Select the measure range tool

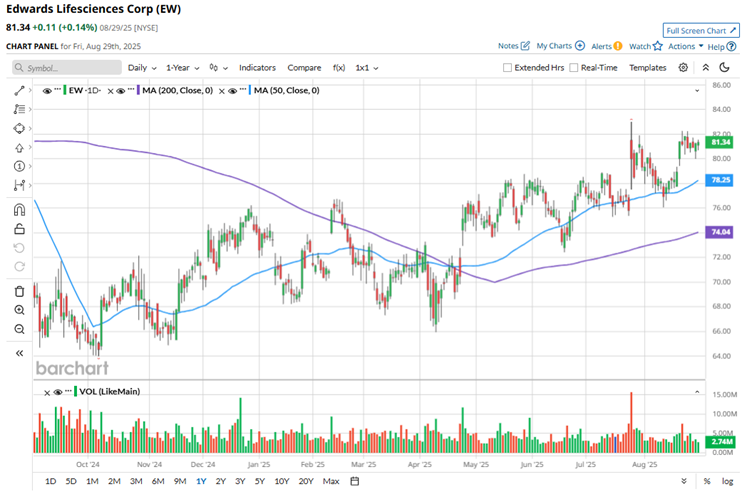coord(19,185)
